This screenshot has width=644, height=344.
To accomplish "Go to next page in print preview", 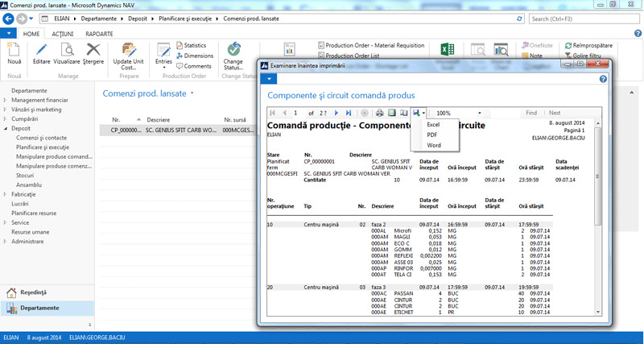I will [x=336, y=113].
